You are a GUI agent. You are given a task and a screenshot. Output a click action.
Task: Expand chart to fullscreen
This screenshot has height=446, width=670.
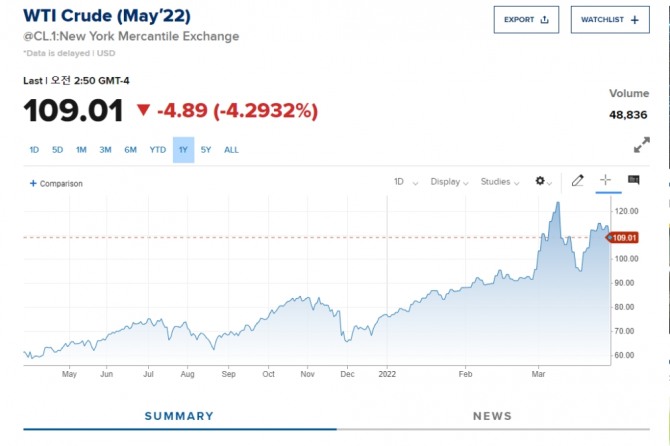pos(642,145)
